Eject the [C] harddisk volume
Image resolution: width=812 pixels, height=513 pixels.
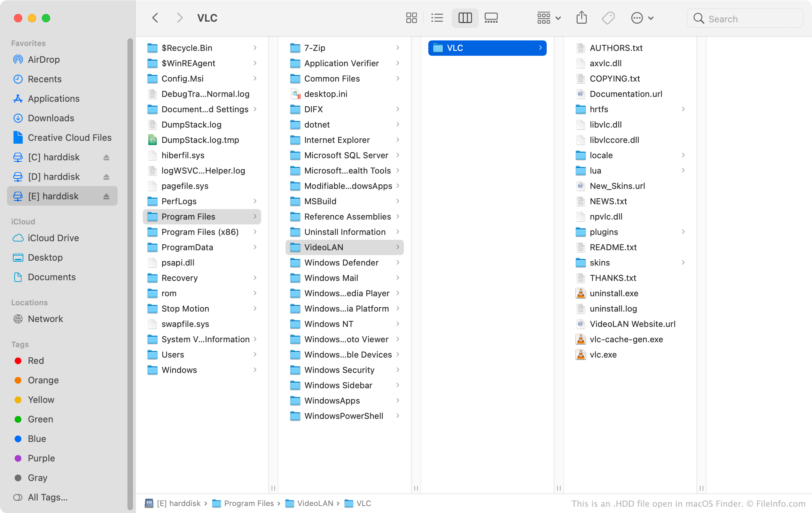pyautogui.click(x=107, y=158)
